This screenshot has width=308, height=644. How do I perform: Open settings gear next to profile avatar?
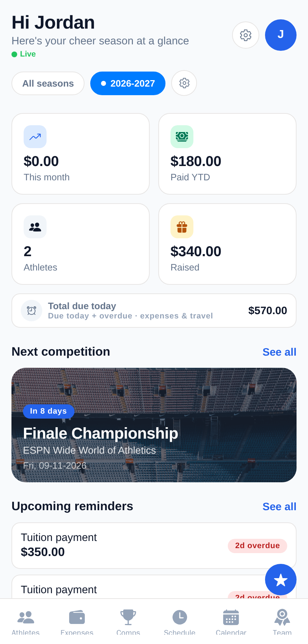(x=246, y=35)
